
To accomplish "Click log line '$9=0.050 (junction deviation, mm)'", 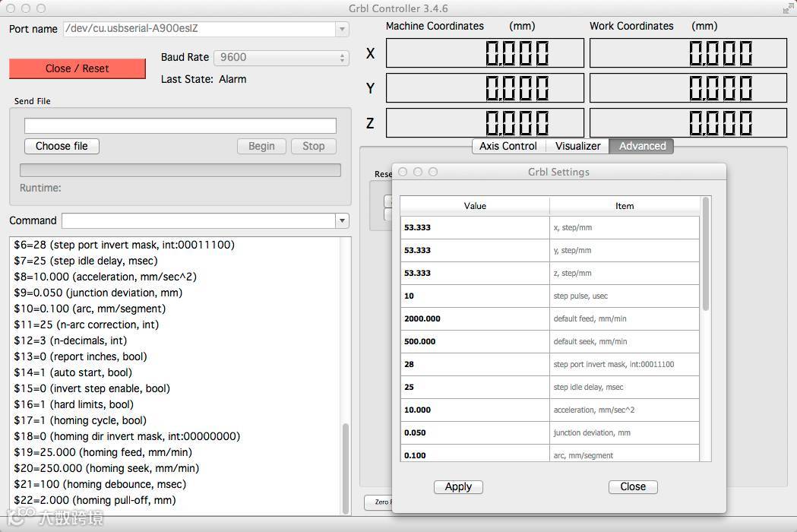I will (98, 293).
